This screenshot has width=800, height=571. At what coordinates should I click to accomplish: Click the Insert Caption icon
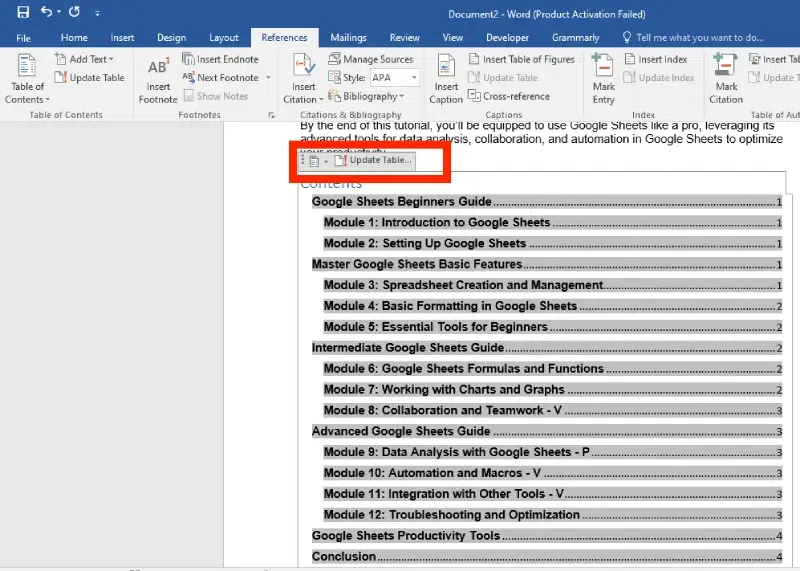coord(446,79)
